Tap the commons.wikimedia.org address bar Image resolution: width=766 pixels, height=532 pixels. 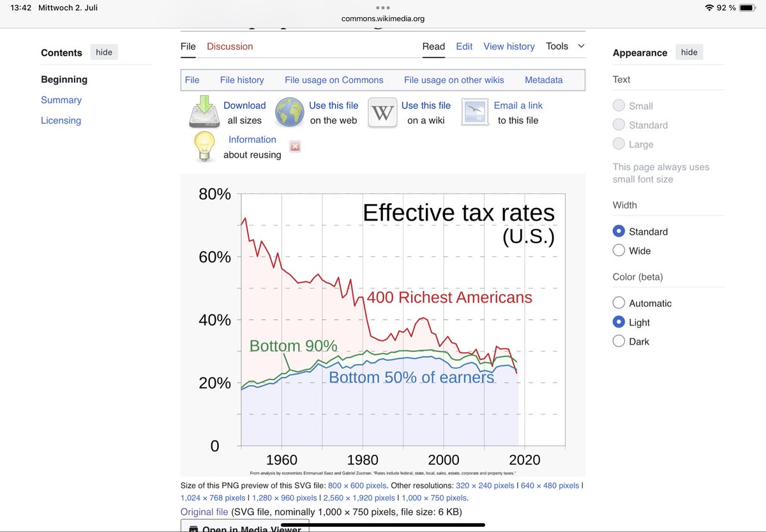pos(383,18)
